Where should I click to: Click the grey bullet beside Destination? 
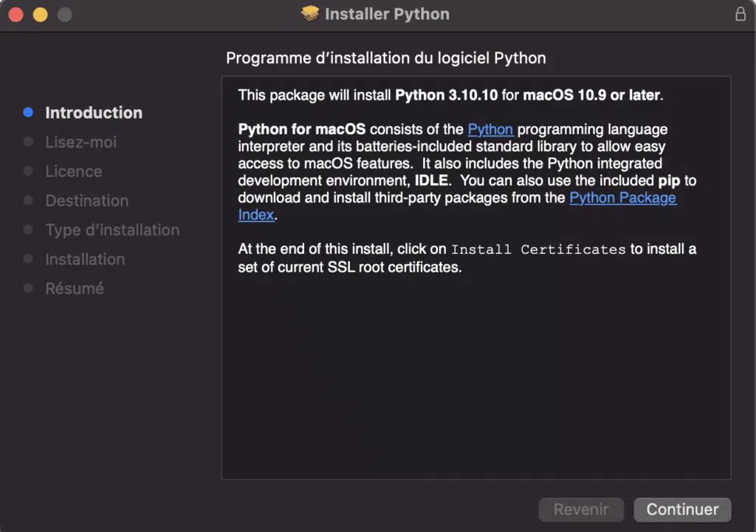(29, 201)
